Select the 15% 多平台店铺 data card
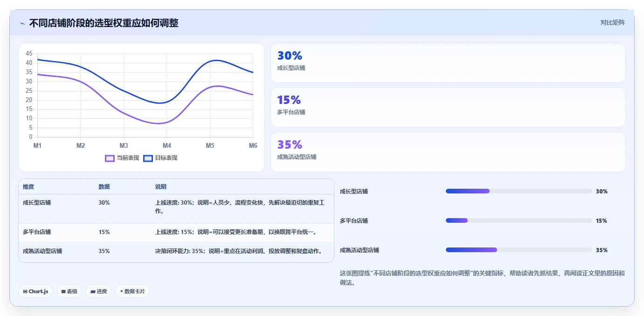The image size is (644, 316). 448,107
